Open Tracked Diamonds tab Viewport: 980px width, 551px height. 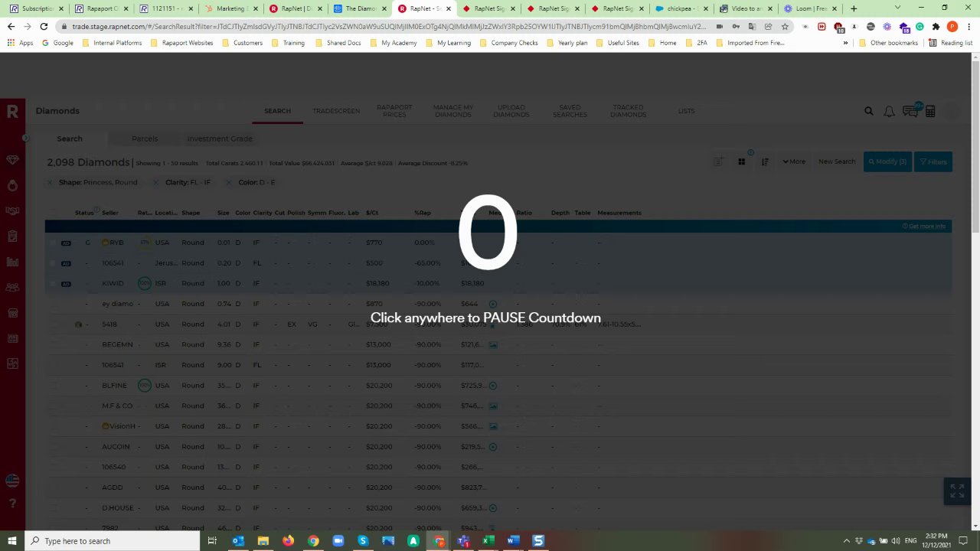[x=628, y=111]
